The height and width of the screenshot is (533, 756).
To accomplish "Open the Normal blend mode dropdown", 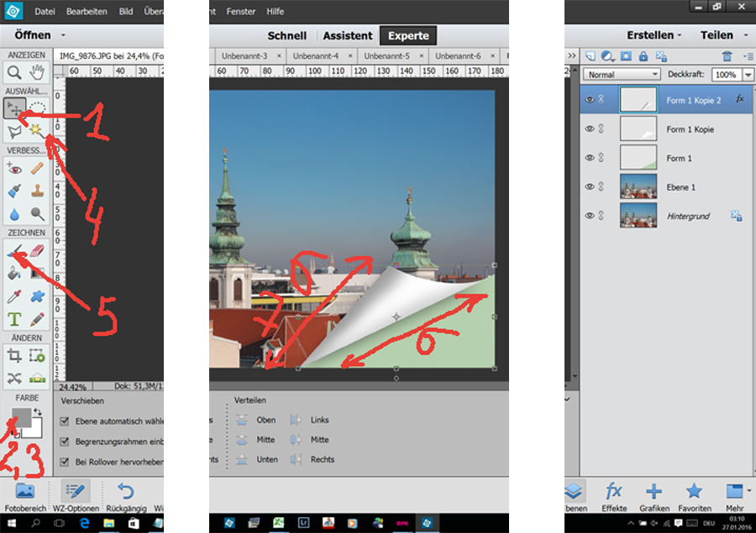I will click(x=622, y=75).
